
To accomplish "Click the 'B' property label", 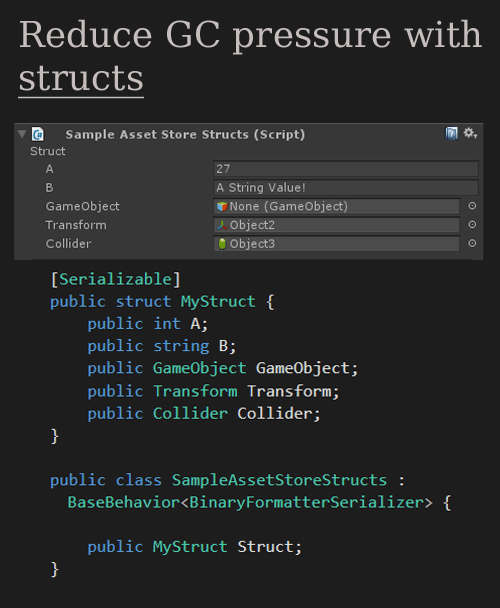I will [49, 187].
